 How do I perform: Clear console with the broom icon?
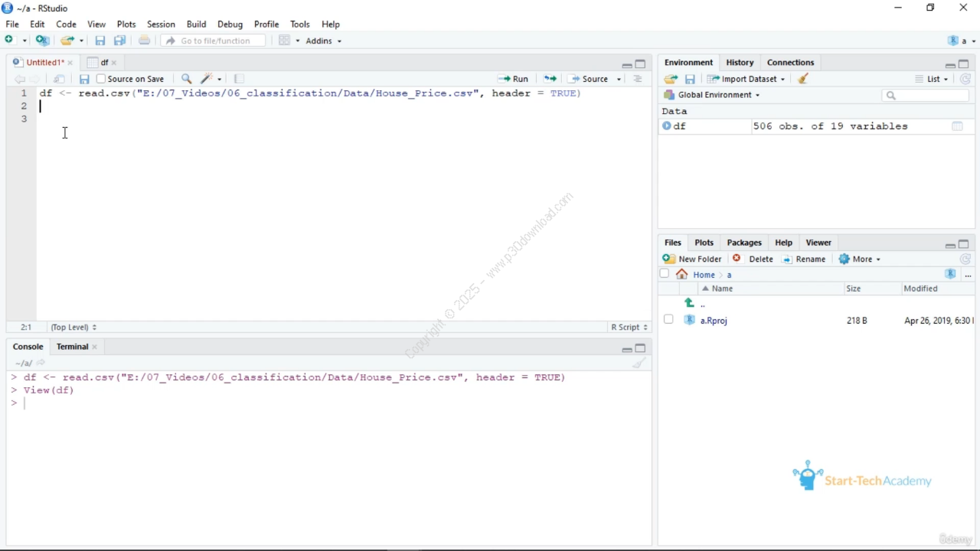pos(639,364)
